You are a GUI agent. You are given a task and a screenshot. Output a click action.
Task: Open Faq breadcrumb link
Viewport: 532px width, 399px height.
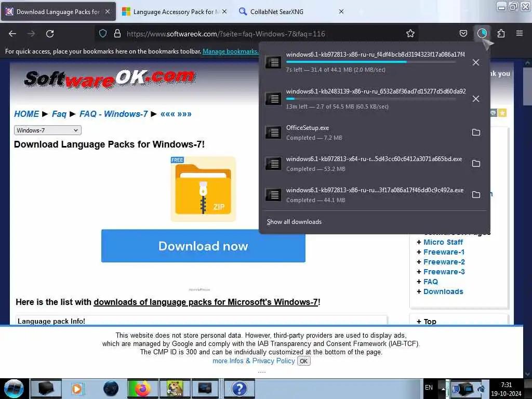click(59, 114)
